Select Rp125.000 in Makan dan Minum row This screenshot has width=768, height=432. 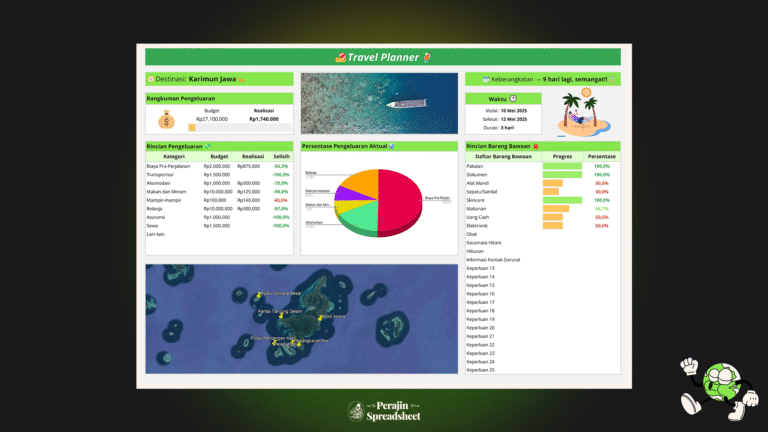[249, 192]
